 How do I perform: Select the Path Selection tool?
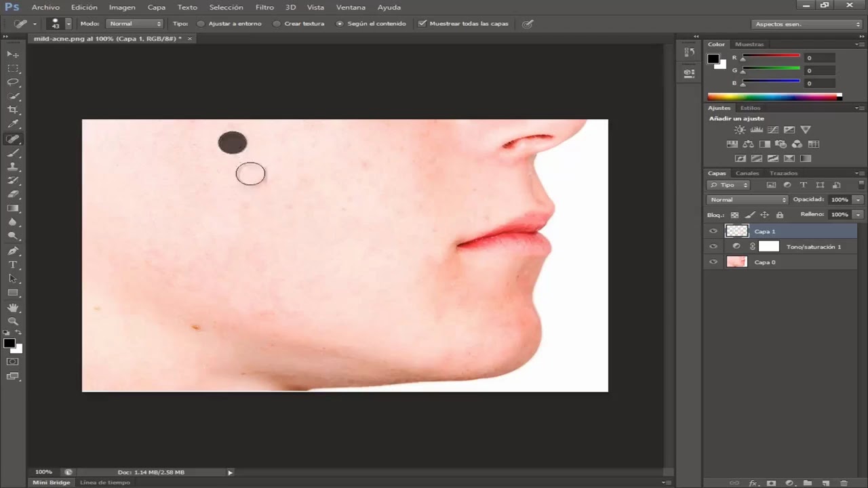[x=13, y=279]
